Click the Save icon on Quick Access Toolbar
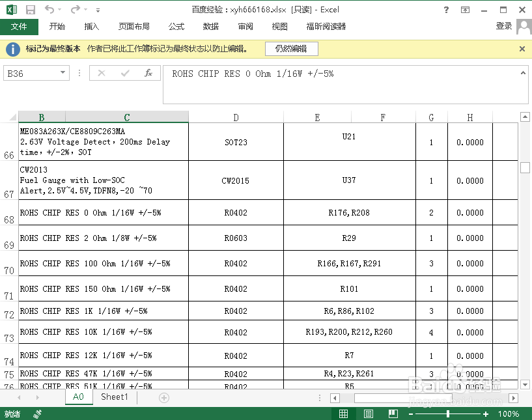532x420 pixels. pyautogui.click(x=30, y=9)
